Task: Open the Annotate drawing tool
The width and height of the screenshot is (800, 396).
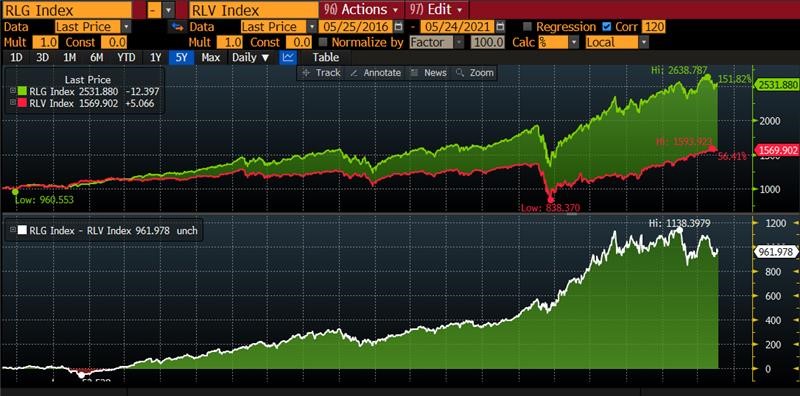Action: tap(376, 73)
